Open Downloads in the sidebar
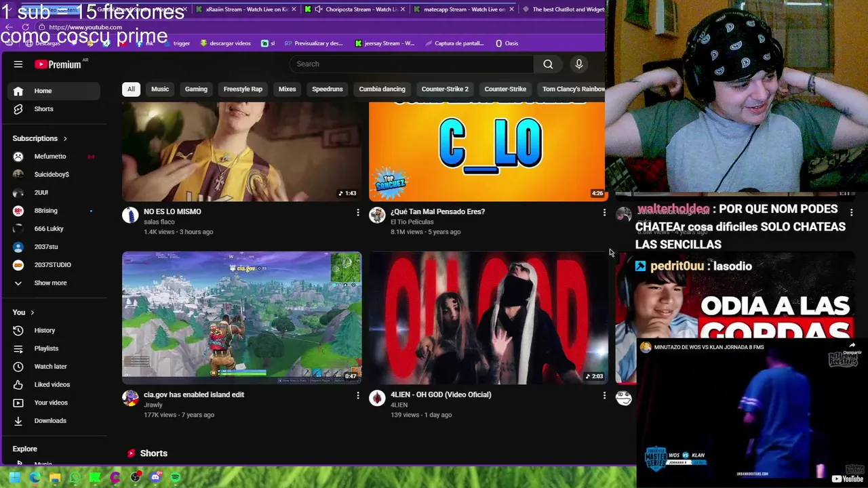 pos(53,421)
